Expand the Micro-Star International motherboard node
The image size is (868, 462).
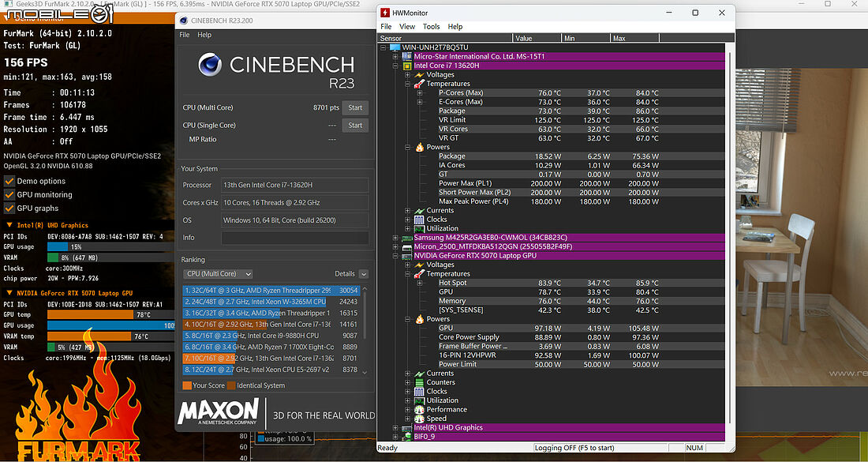coord(395,57)
